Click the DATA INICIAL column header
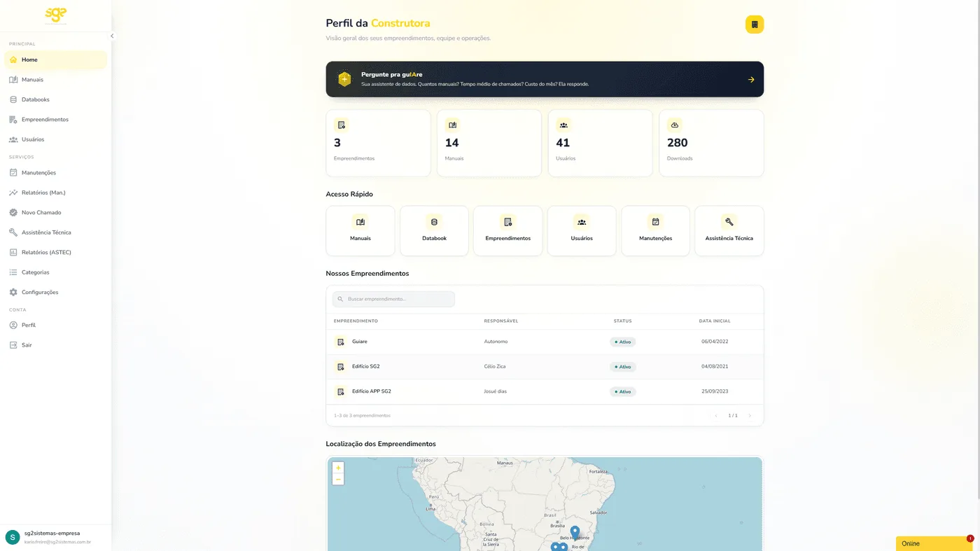 pyautogui.click(x=715, y=321)
